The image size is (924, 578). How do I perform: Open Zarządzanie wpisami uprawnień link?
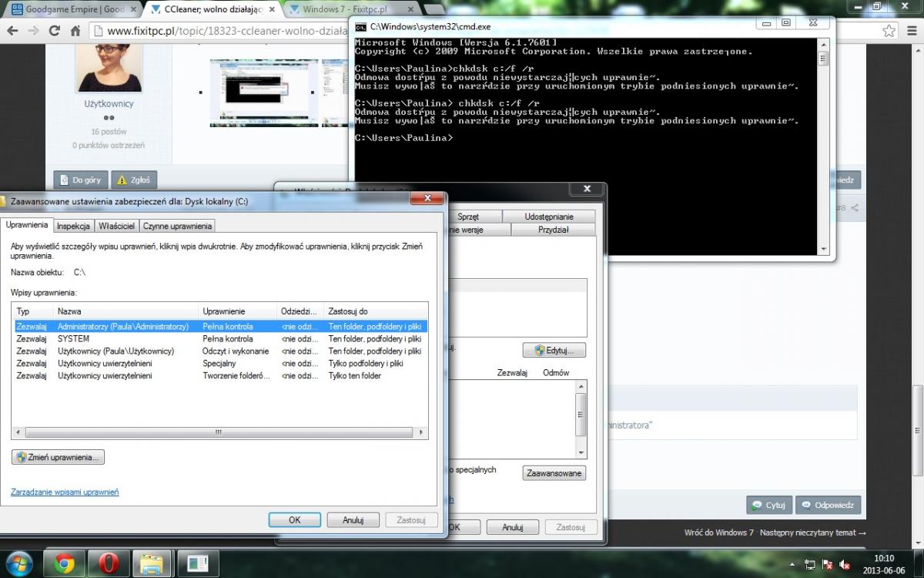65,492
